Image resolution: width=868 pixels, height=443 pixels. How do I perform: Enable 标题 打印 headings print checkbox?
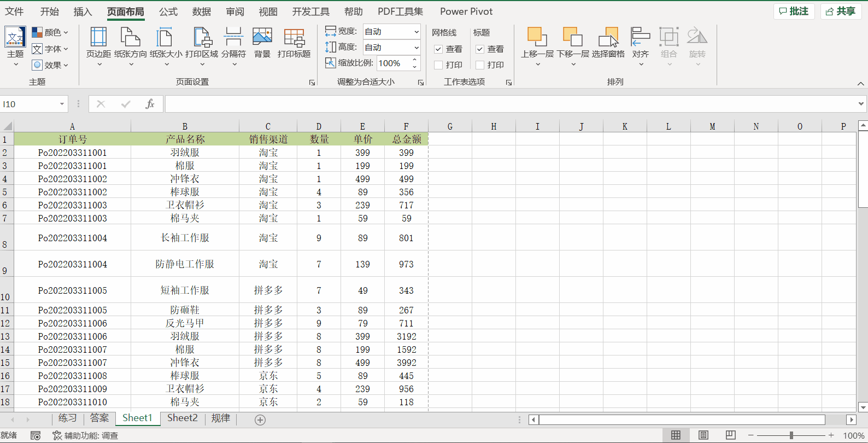coord(480,65)
